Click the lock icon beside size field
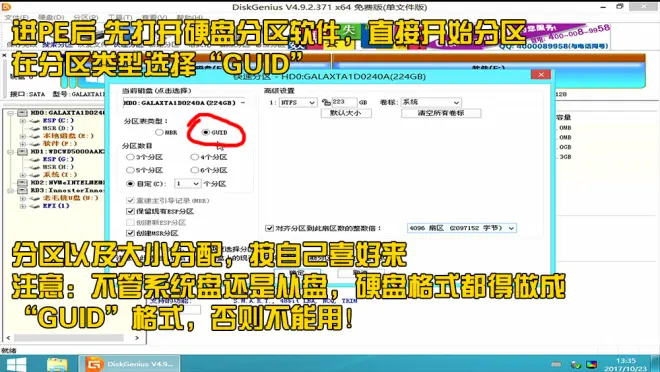 (x=326, y=102)
